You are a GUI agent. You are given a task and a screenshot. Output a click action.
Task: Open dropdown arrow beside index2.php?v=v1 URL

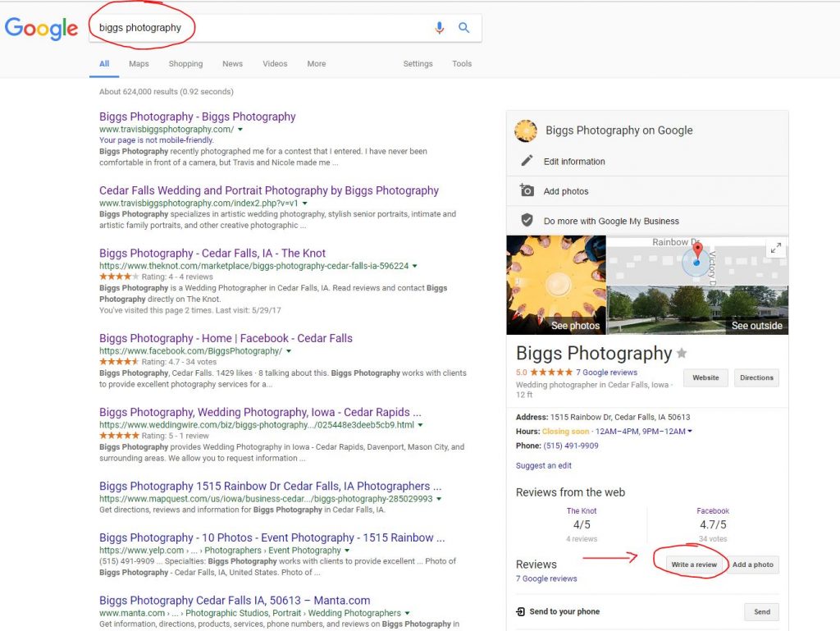click(305, 203)
